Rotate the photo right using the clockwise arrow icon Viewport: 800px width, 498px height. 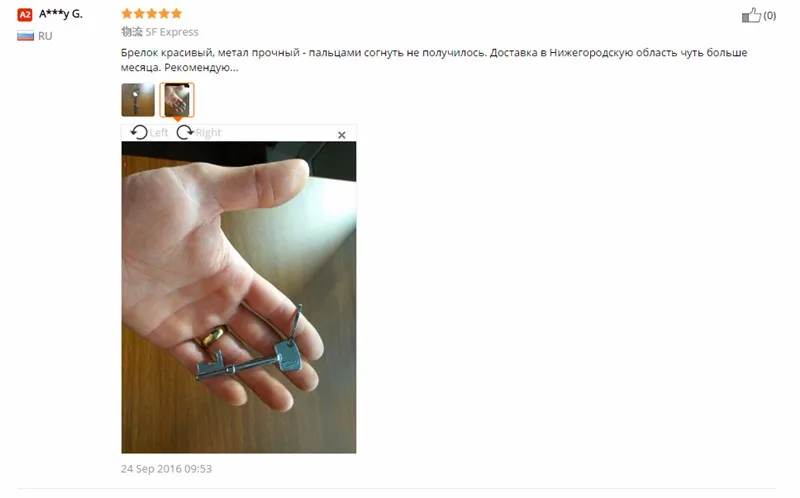pos(185,133)
